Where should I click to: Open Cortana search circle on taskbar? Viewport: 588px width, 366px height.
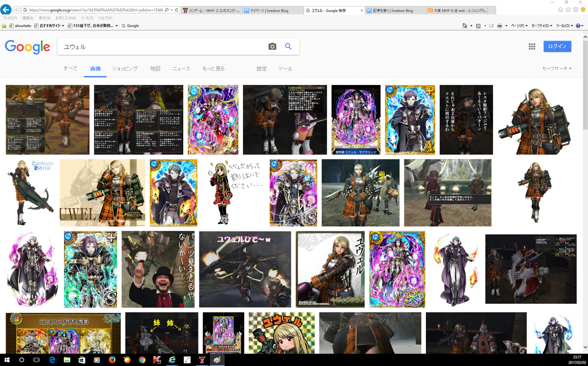click(22, 360)
